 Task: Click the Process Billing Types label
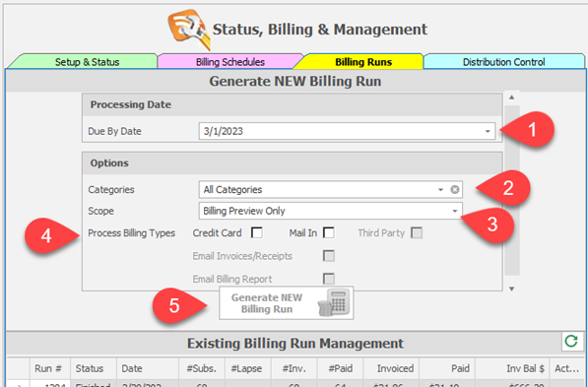[x=131, y=233]
